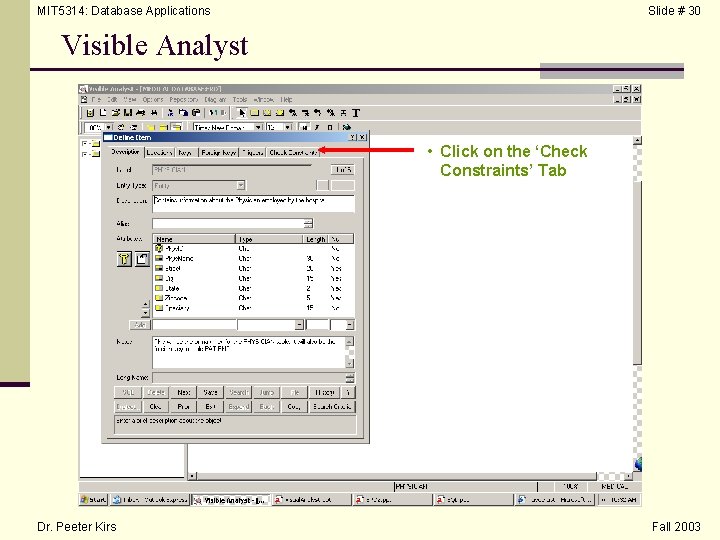Click into the Description text field
Image resolution: width=720 pixels, height=540 pixels.
coord(253,204)
